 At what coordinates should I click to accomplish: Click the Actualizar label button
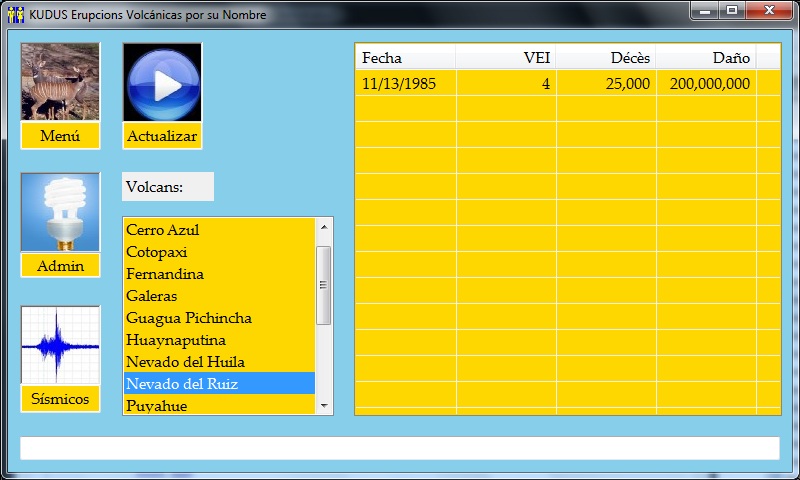click(x=162, y=136)
